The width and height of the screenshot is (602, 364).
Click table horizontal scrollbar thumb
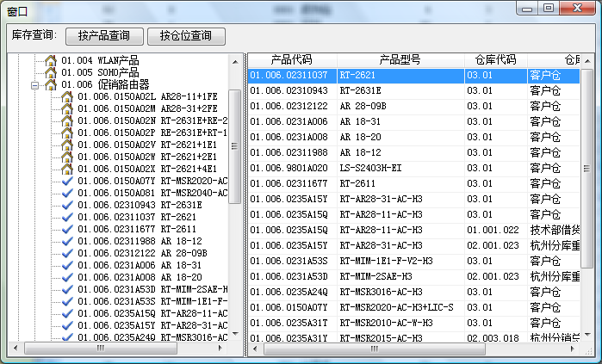[375, 349]
